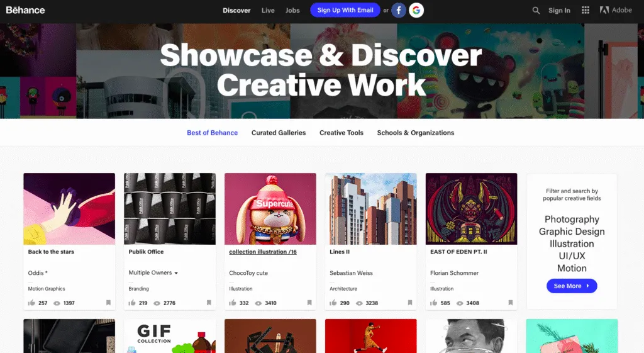Click views eye icon on Back to the stars
This screenshot has width=644, height=353.
point(57,303)
